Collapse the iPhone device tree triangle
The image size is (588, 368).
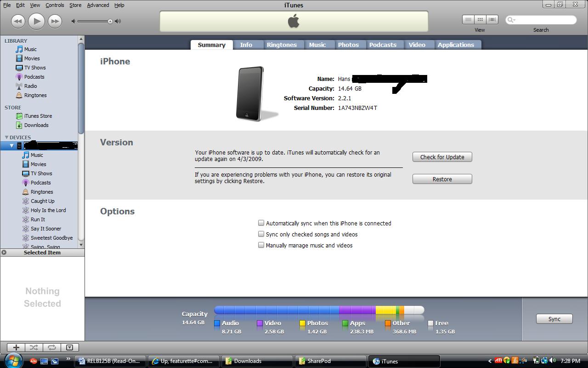click(12, 146)
